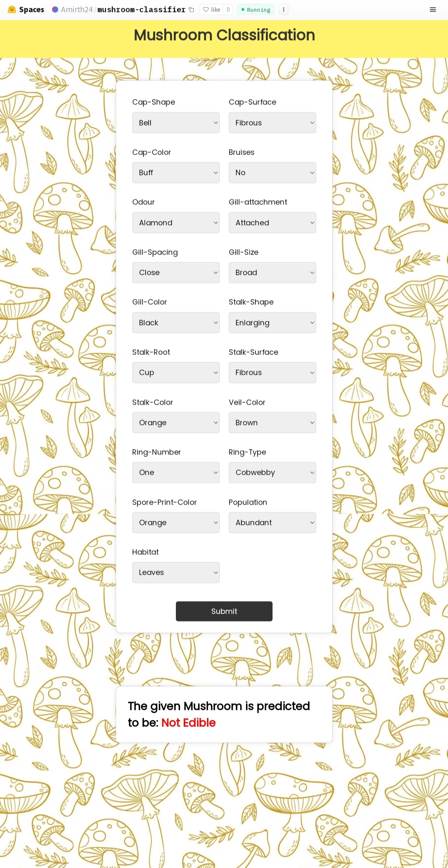Open the three-dot options menu
This screenshot has height=868, width=448.
283,10
